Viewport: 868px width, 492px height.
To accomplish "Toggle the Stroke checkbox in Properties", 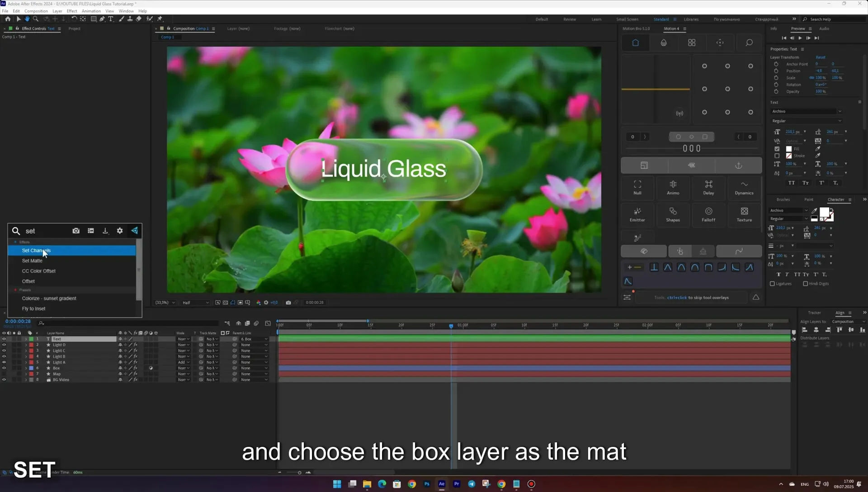I will pos(777,156).
